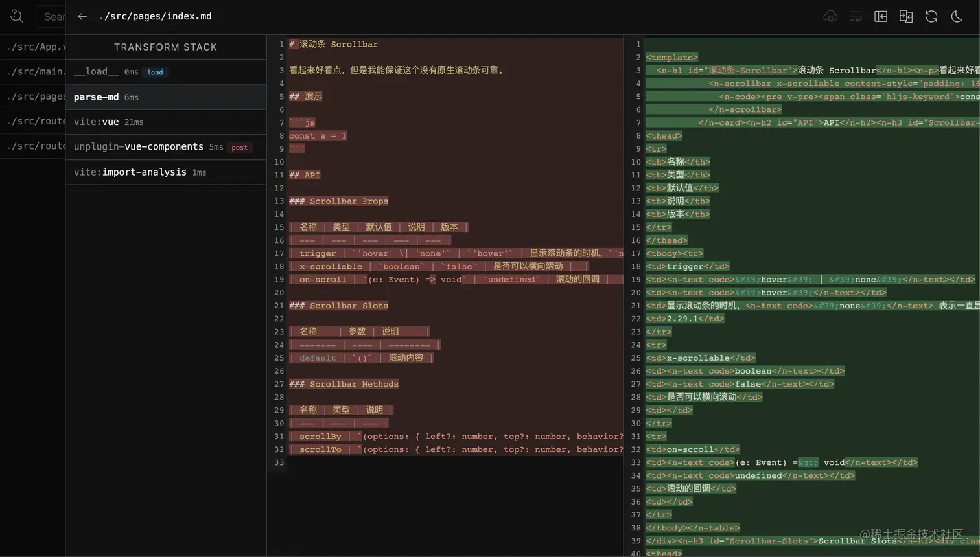Select the parse-md transform step
980x557 pixels.
tap(166, 97)
